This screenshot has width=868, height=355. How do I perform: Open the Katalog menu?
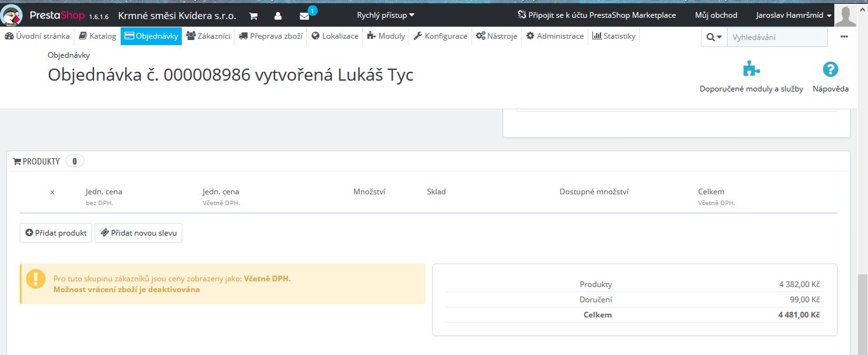(97, 36)
